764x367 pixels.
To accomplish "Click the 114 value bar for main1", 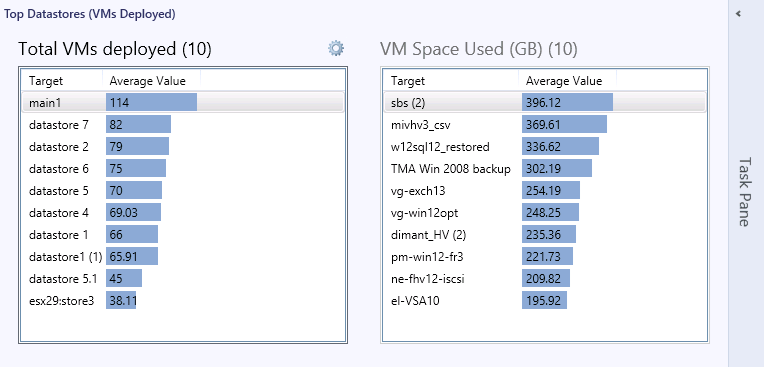I will click(152, 102).
